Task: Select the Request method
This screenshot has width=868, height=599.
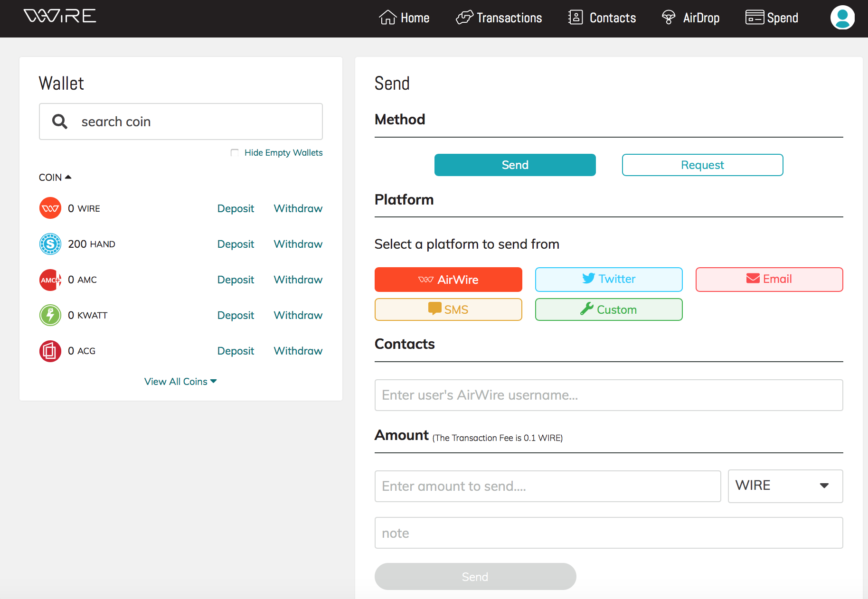Action: [703, 165]
